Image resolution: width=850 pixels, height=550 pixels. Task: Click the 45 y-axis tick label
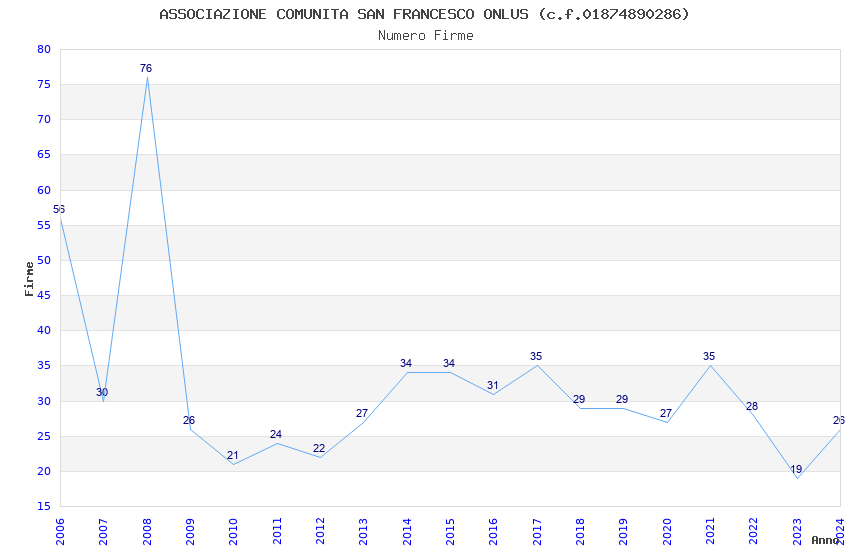pos(43,295)
